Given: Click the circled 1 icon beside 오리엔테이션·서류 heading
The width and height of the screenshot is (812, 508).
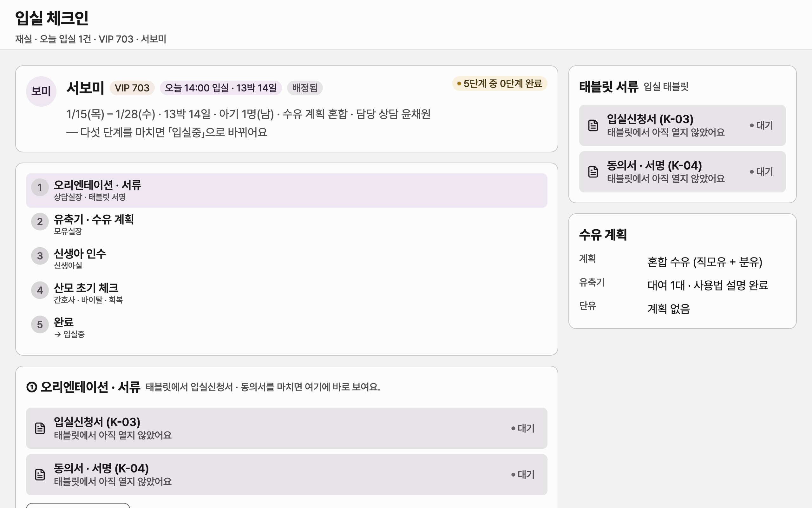Looking at the screenshot, I should point(31,387).
